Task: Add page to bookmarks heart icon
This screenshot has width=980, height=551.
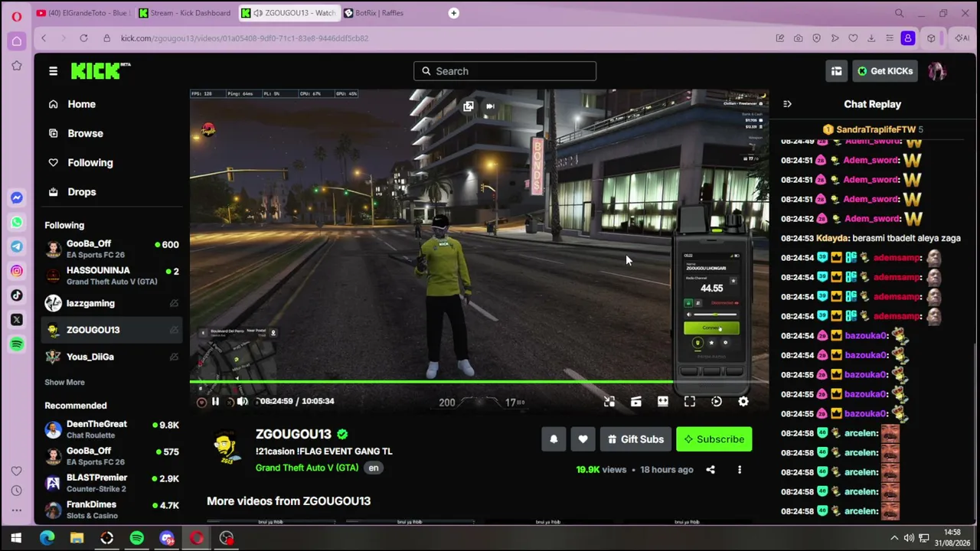Action: click(853, 38)
